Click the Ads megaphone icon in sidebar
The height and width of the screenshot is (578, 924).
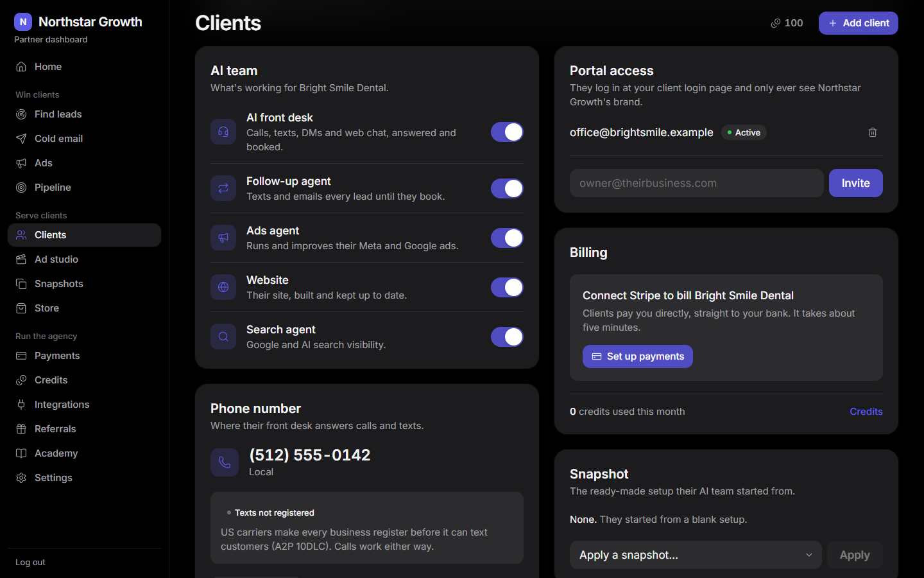click(x=21, y=163)
